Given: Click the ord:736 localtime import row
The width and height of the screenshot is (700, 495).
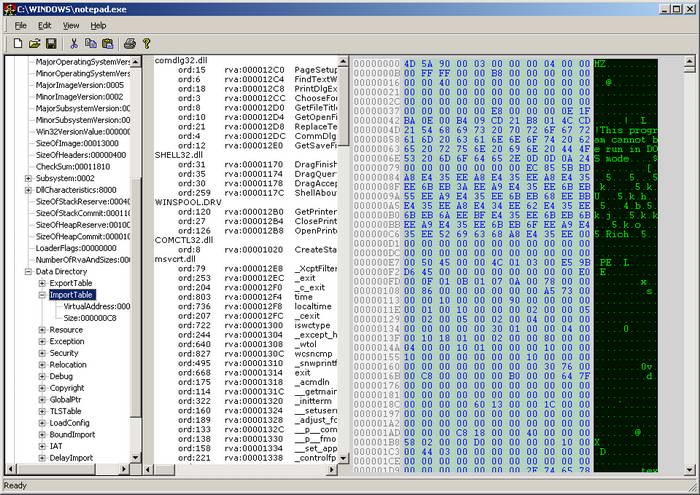Looking at the screenshot, I should (x=254, y=306).
